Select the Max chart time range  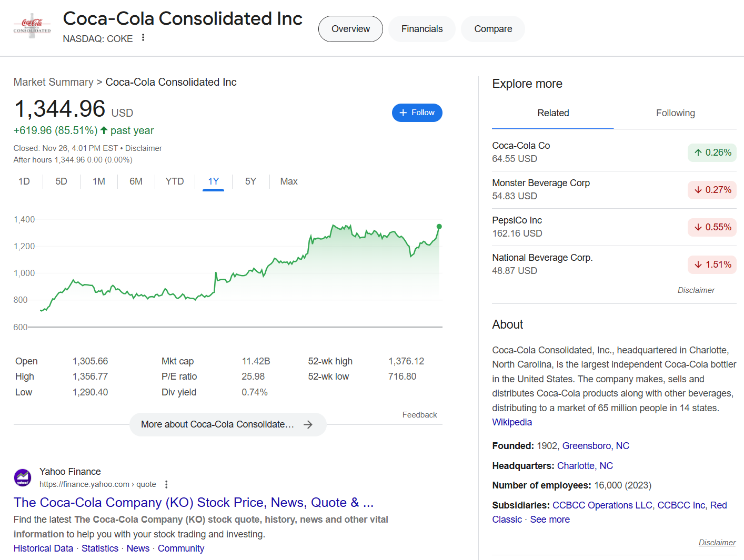288,181
